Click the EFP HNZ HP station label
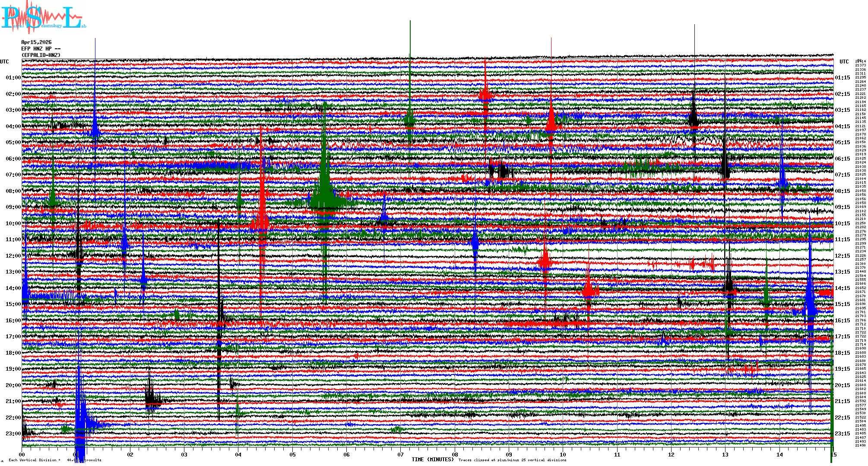The width and height of the screenshot is (868, 466). 41,49
